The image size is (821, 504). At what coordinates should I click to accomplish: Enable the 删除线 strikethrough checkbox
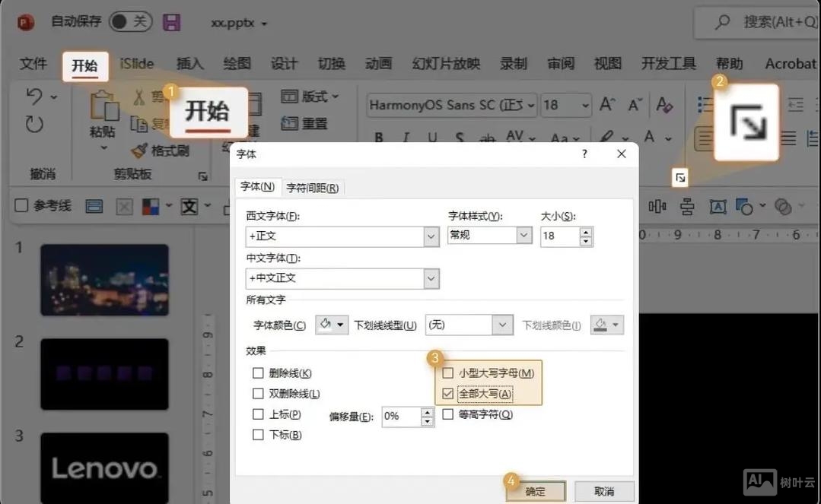[257, 372]
